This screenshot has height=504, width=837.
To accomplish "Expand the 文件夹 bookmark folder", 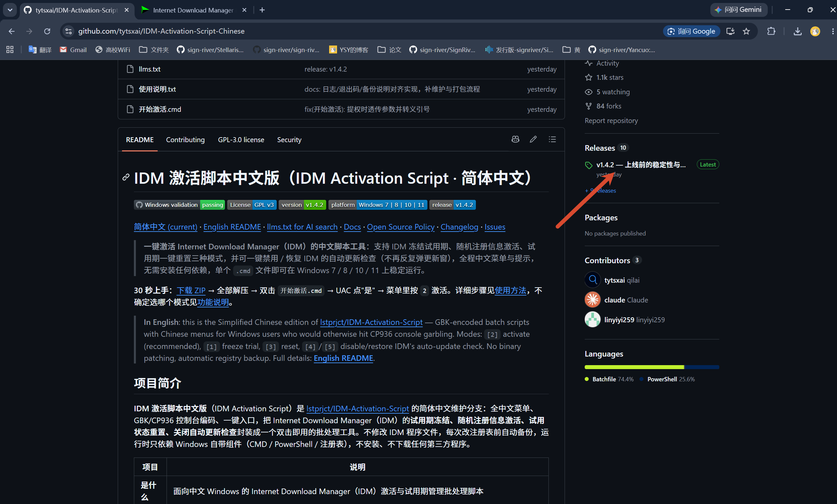I will 154,50.
